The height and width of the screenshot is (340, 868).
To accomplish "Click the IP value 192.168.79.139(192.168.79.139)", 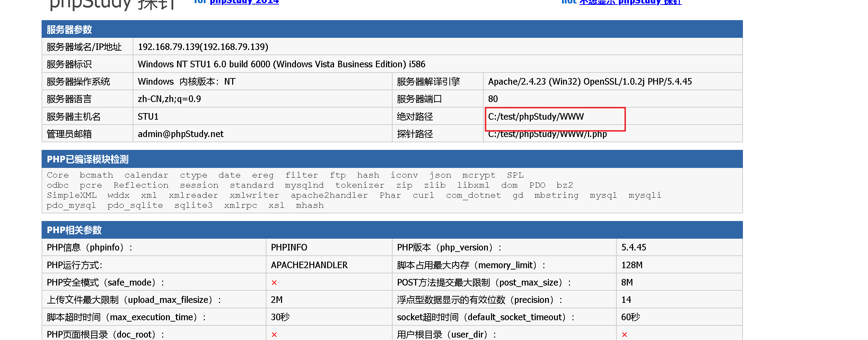I will point(203,47).
